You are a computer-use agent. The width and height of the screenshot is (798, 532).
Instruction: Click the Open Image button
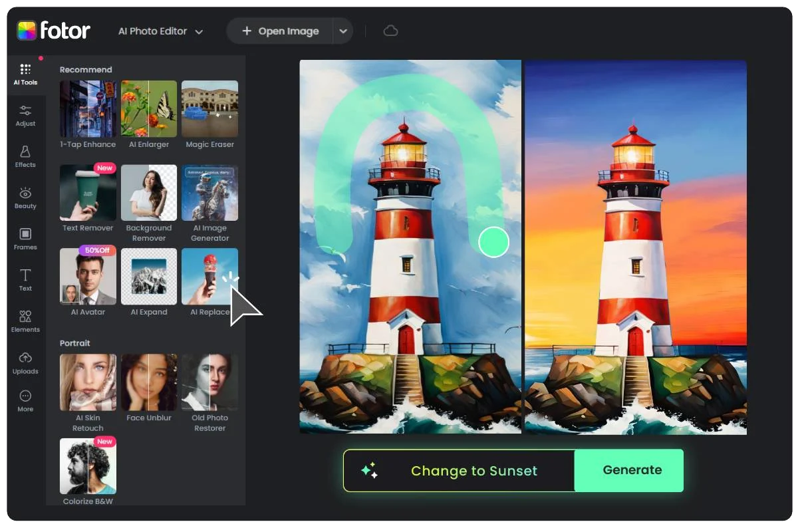pos(280,31)
